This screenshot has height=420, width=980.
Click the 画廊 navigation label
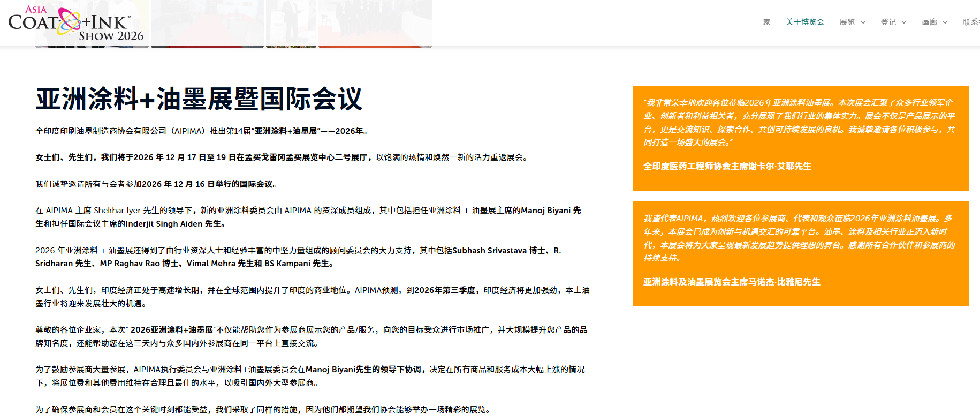click(x=929, y=22)
